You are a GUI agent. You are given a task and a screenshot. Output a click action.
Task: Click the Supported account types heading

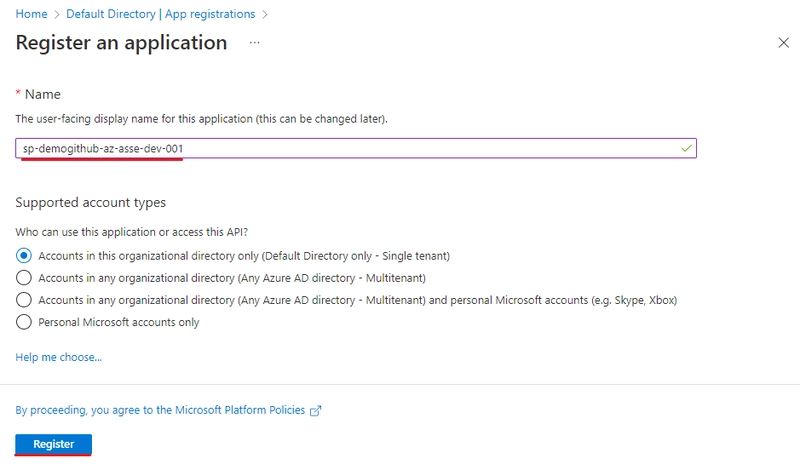(x=91, y=203)
